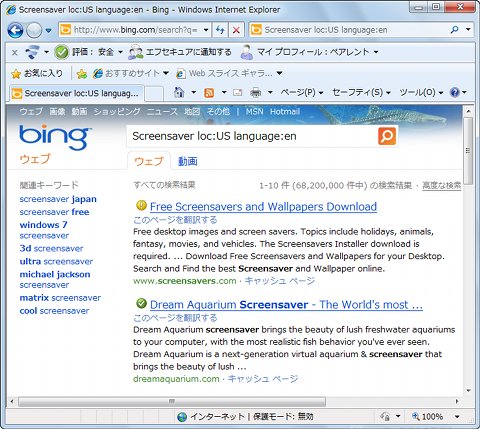Click the add to favorites bar star icon
The image size is (480, 429).
tap(81, 74)
